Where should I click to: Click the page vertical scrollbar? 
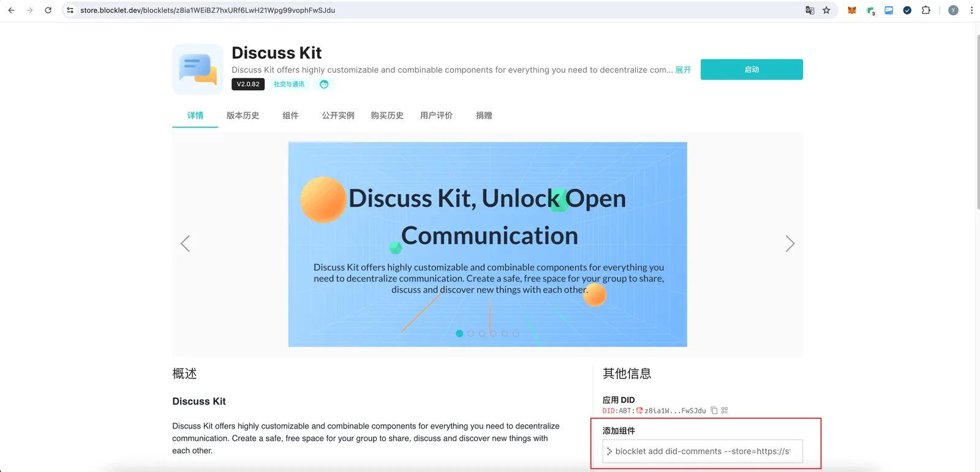pos(978,122)
